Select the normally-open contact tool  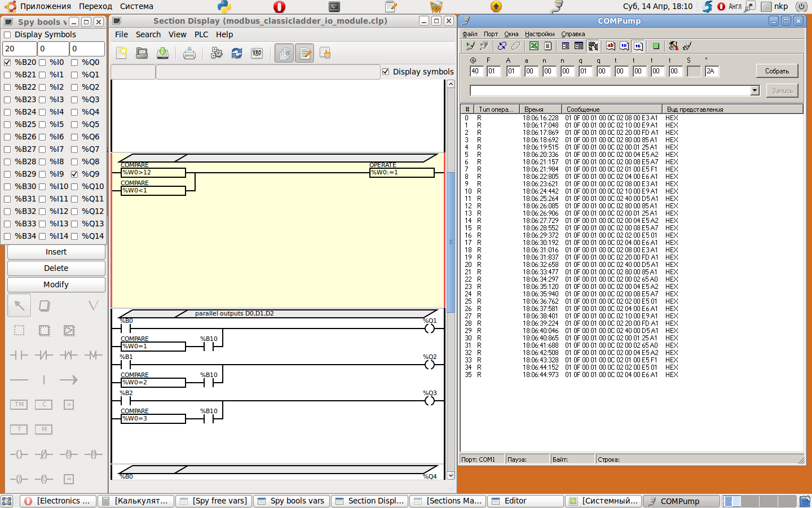click(x=19, y=355)
